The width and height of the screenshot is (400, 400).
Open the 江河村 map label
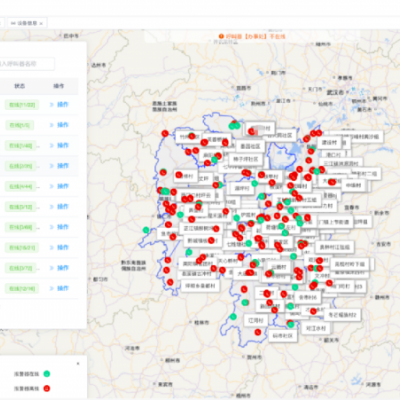pos(256,320)
